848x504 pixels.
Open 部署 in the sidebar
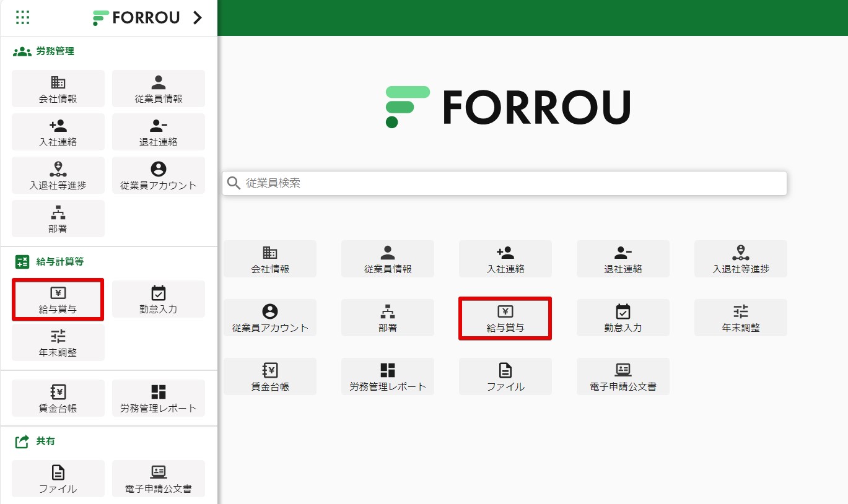pos(58,219)
